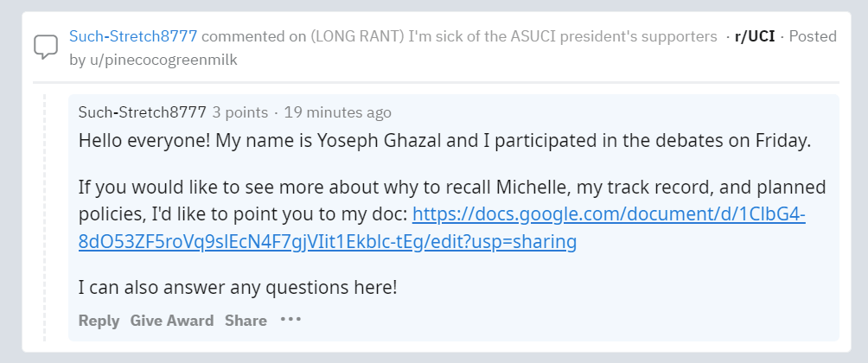Open the "(LONG RANT)" post title link
868x363 pixels.
click(514, 36)
